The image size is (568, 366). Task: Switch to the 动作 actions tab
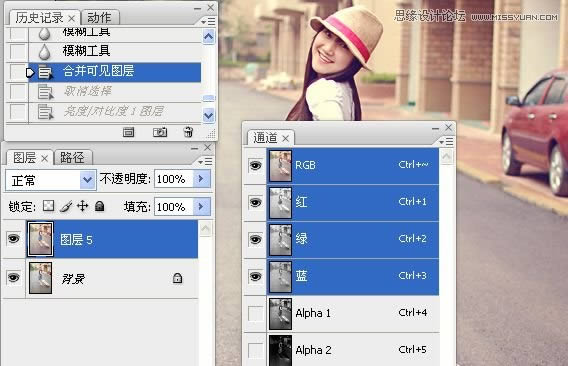tap(99, 17)
